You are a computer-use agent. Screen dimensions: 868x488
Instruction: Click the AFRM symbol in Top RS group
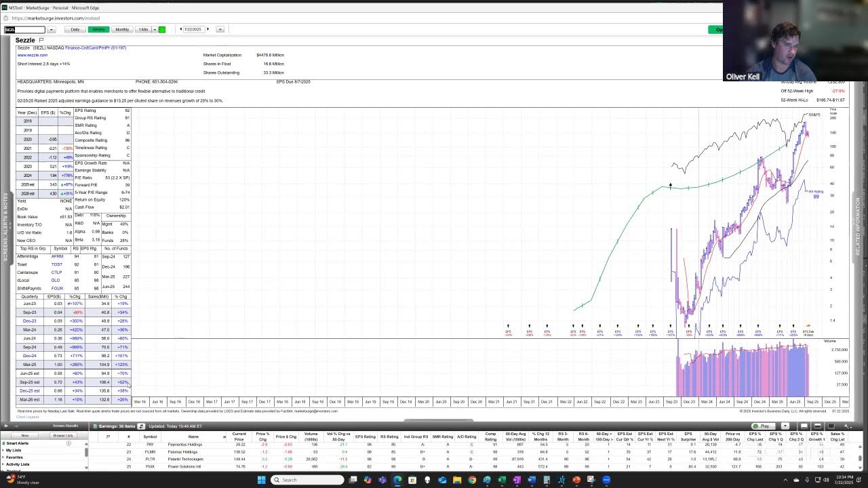(57, 256)
